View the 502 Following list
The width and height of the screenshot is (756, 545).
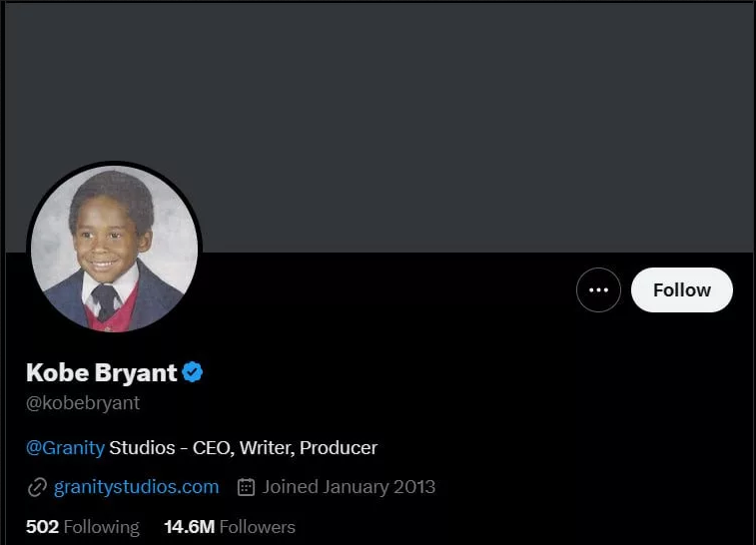click(82, 526)
